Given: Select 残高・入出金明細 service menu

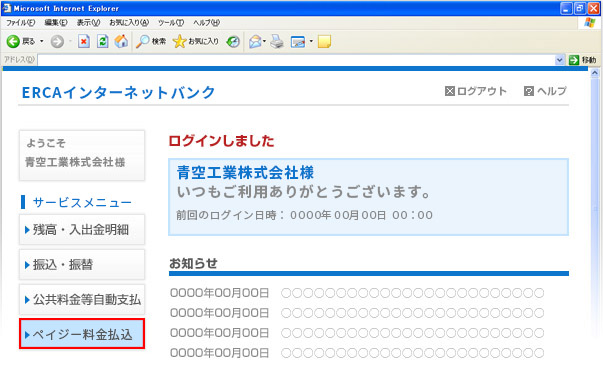Looking at the screenshot, I should coord(82,230).
